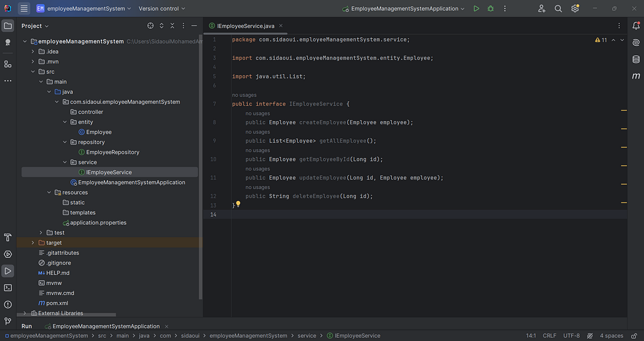Open Project panel options menu
The image size is (644, 341).
tap(183, 26)
